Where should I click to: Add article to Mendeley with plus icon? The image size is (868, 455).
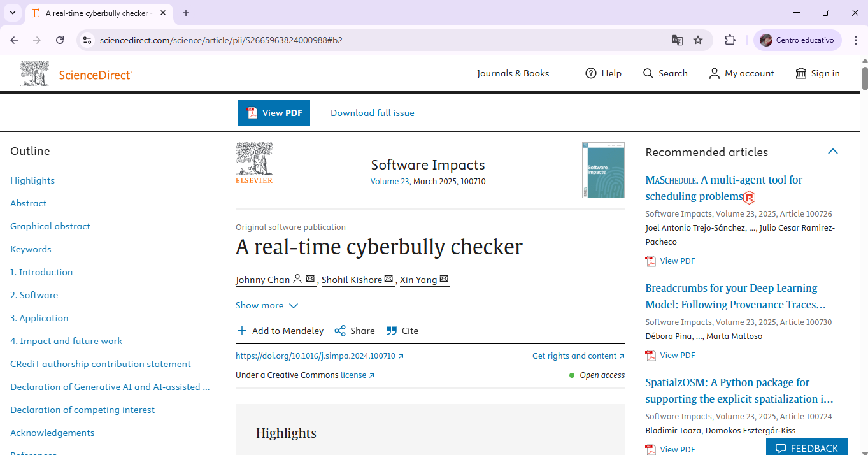tap(241, 331)
